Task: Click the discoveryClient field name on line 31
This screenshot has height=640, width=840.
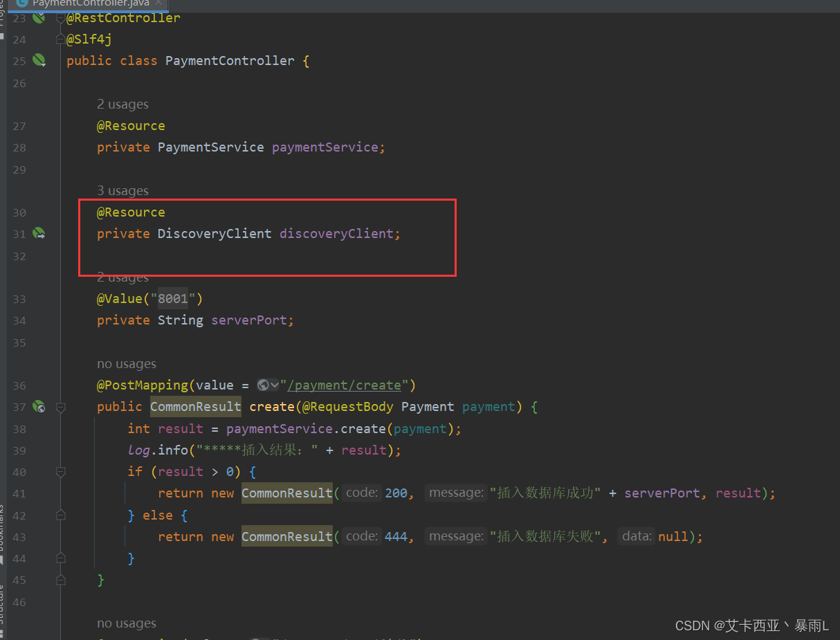Action: pos(336,234)
